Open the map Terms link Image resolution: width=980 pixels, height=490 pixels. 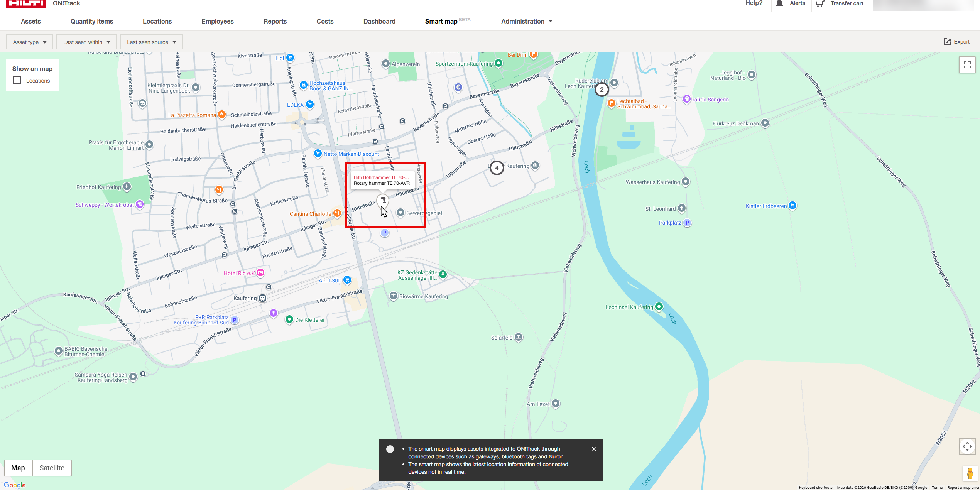point(937,487)
